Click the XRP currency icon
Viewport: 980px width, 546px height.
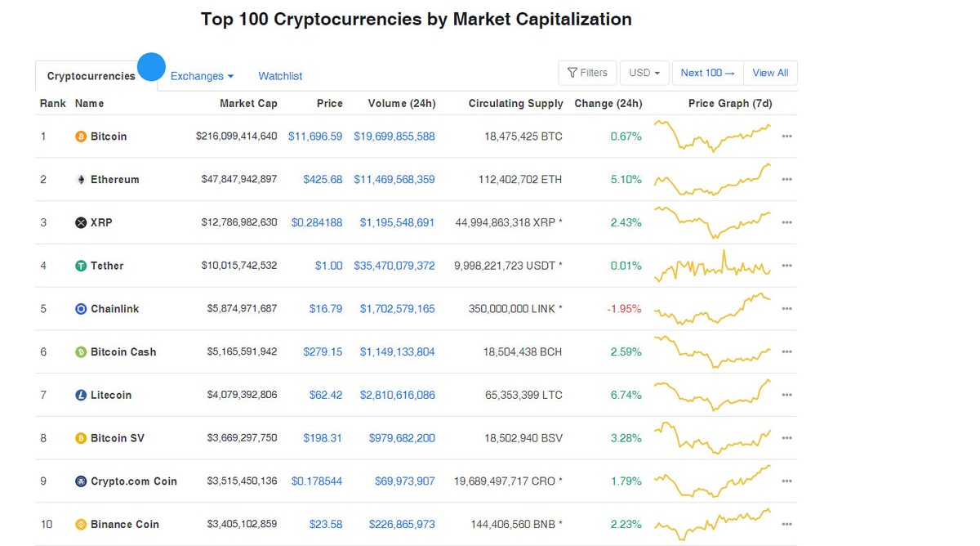pyautogui.click(x=80, y=222)
